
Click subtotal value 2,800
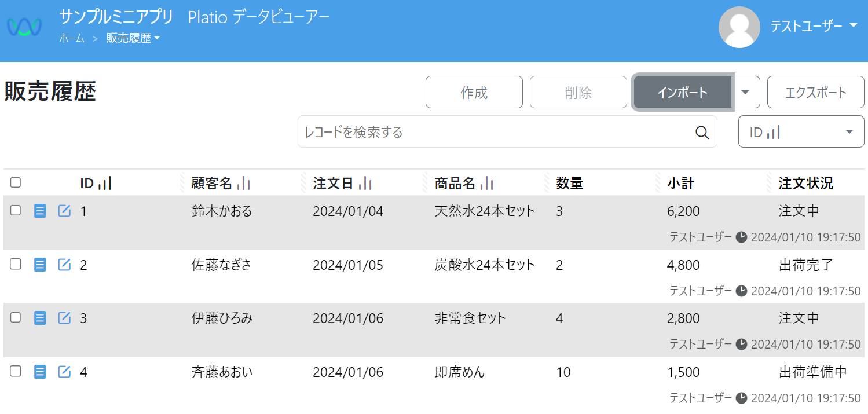click(683, 318)
